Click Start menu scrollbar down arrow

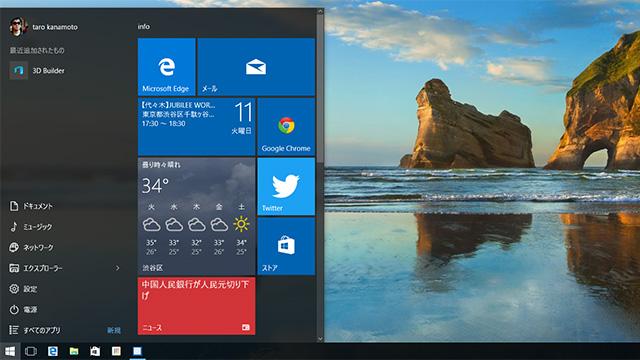(x=320, y=339)
